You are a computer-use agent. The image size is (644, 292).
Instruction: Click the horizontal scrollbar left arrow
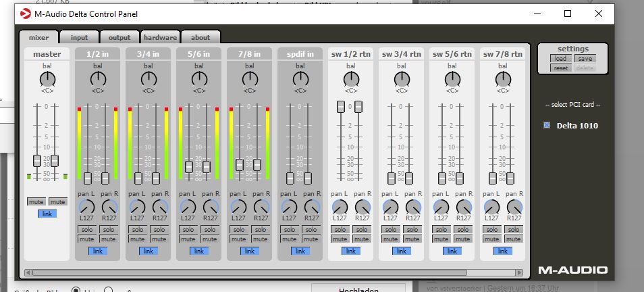tap(28, 272)
